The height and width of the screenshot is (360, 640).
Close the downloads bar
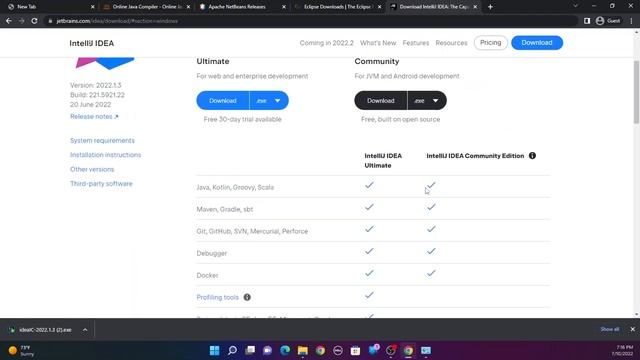coord(632,329)
